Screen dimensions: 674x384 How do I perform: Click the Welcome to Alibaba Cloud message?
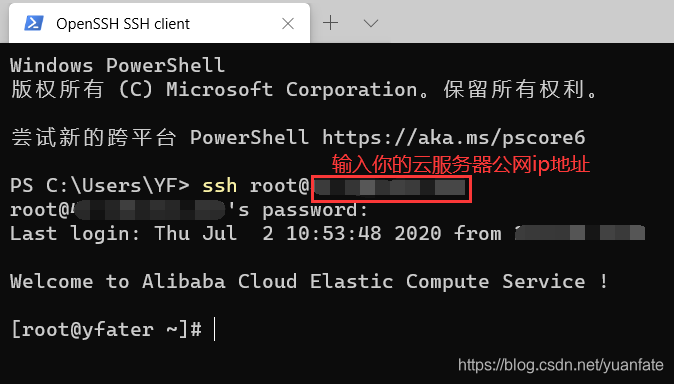coord(309,282)
